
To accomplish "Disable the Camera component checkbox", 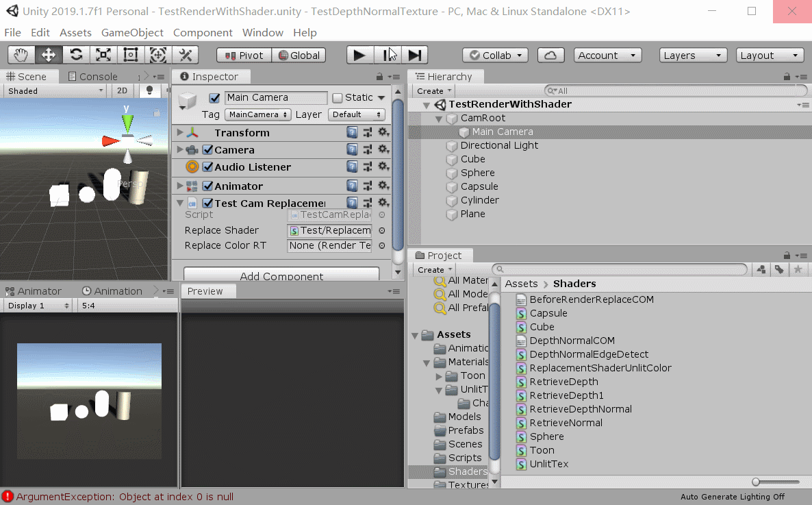I will coord(207,150).
